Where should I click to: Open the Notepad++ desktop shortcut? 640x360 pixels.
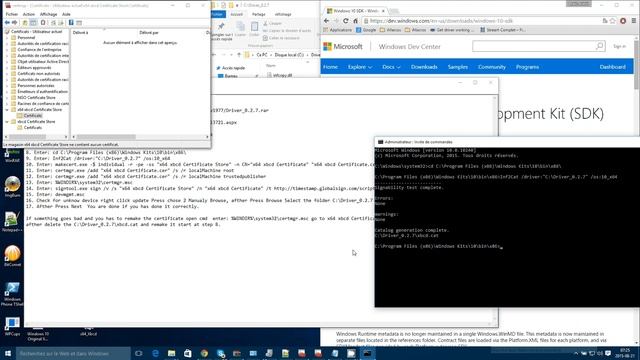[12, 222]
